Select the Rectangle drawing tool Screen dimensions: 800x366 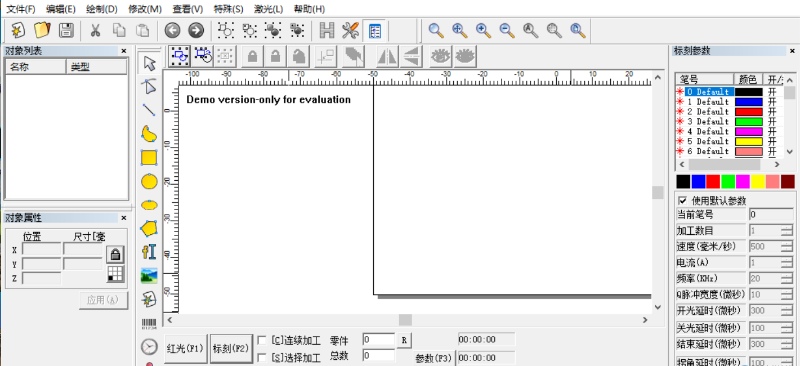tap(149, 157)
